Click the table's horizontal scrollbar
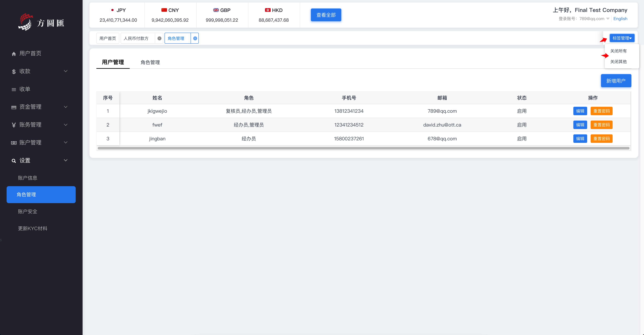 click(x=363, y=148)
